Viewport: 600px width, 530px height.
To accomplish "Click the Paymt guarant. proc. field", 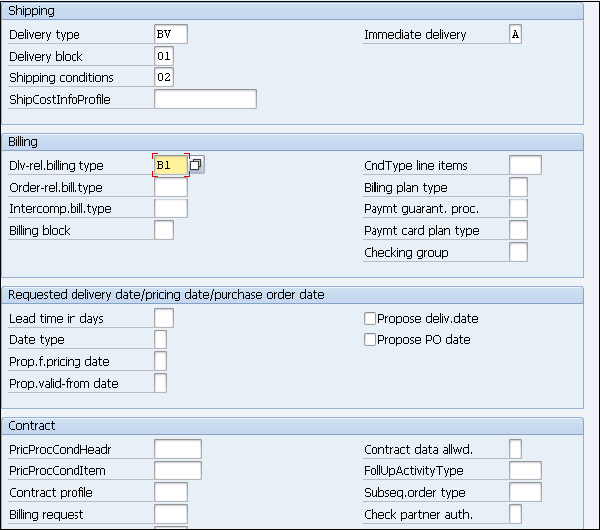I will 518,208.
